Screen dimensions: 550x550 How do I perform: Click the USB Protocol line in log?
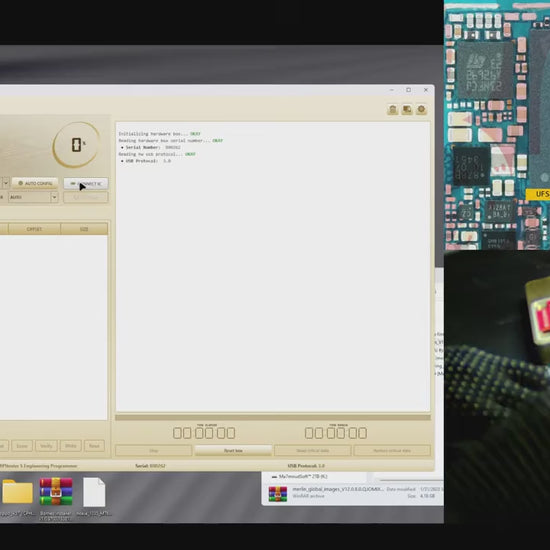tap(146, 161)
